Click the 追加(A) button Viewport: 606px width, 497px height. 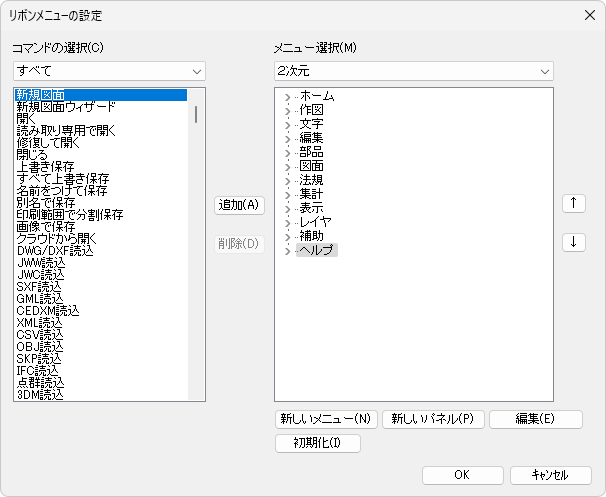click(239, 205)
